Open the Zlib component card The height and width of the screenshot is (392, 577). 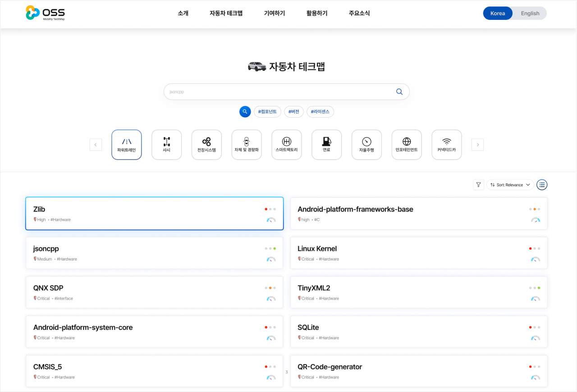pos(155,214)
